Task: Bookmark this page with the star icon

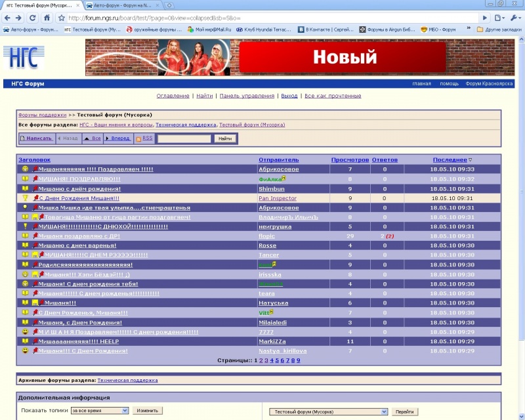Action: coord(62,18)
